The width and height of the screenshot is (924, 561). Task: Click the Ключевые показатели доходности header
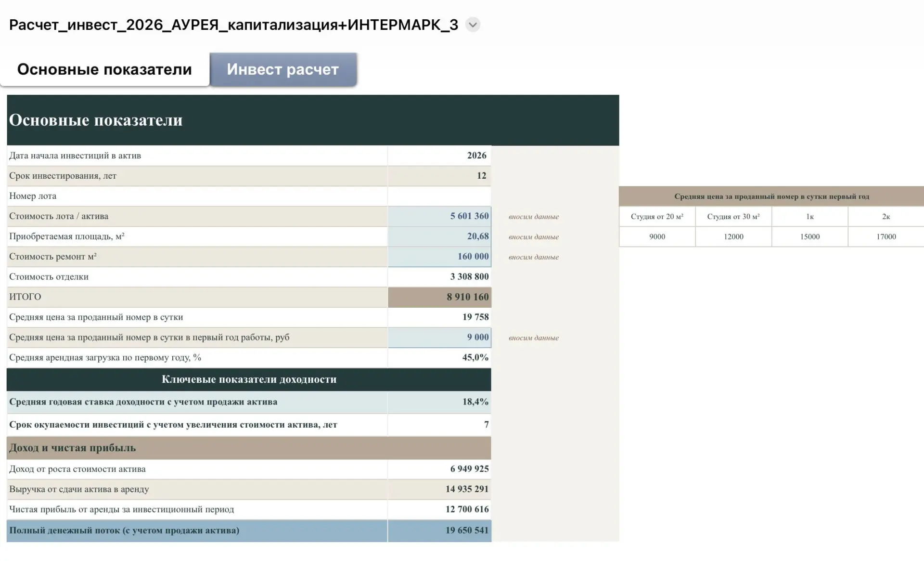(x=249, y=379)
